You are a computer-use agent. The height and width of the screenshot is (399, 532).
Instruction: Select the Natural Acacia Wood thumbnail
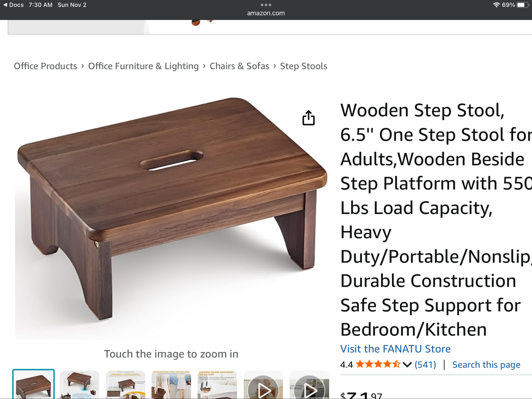125,385
